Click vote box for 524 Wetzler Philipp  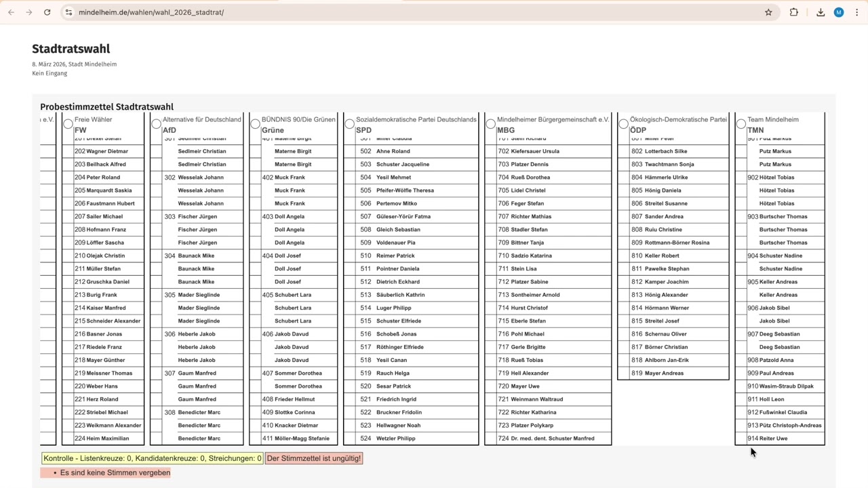coord(349,439)
